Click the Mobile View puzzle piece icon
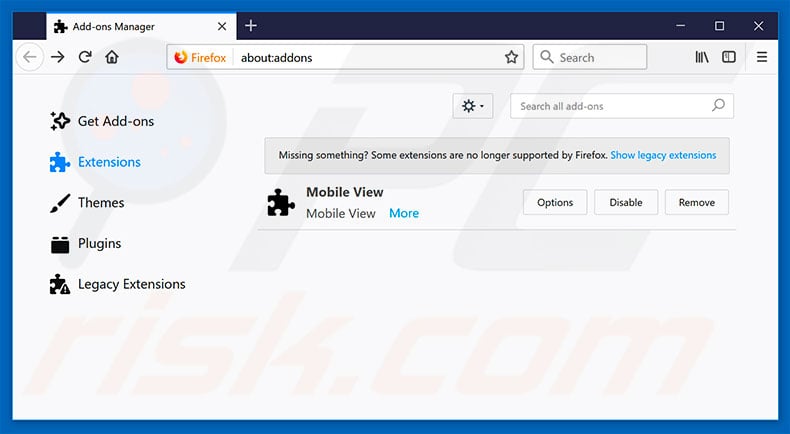This screenshot has width=790, height=434. [x=281, y=202]
